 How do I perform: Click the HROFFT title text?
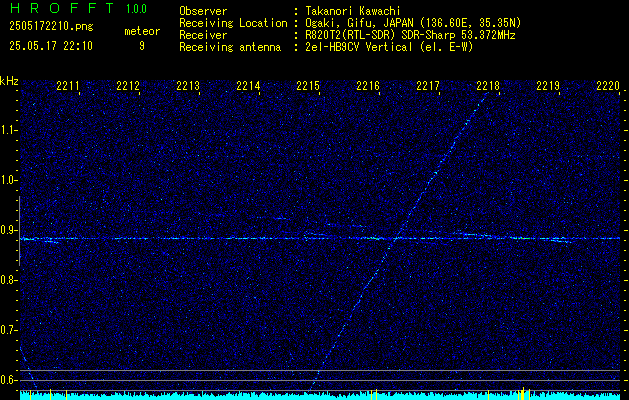61,8
